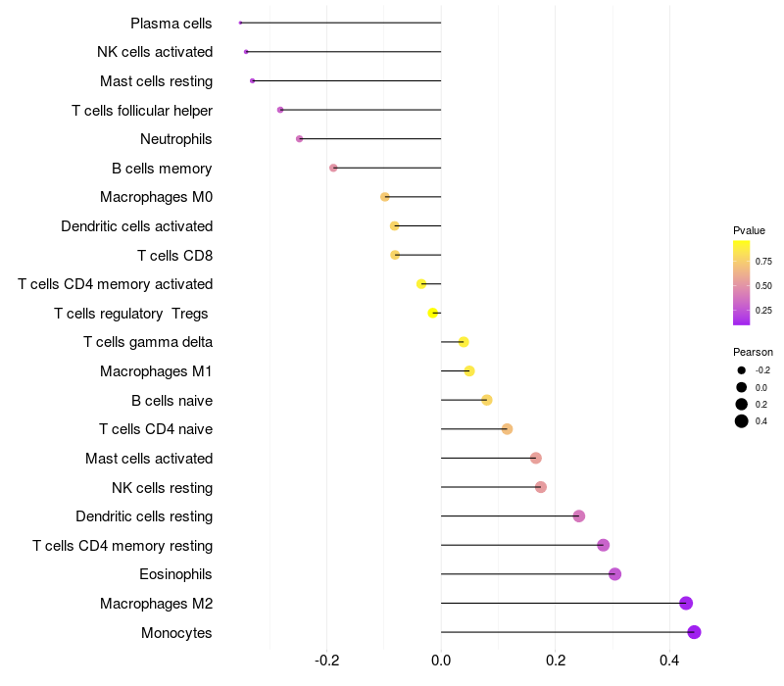Click the "Pearson" legend title
The image size is (784, 686).
point(753,352)
